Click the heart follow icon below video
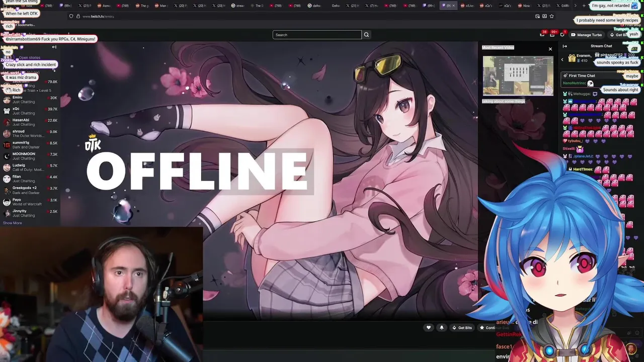Viewport: 644px width, 362px height. (429, 328)
